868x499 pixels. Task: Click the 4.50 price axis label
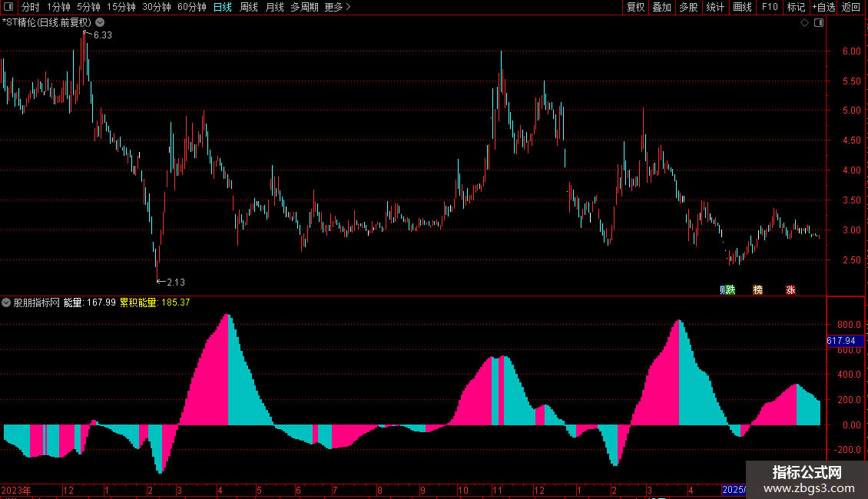[851, 140]
